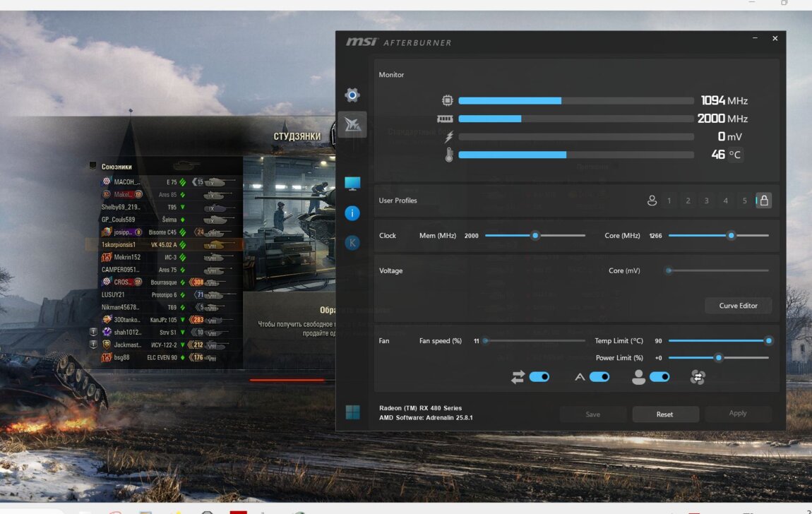The image size is (812, 514).
Task: Switch to user profile slot 5
Action: [x=744, y=201]
